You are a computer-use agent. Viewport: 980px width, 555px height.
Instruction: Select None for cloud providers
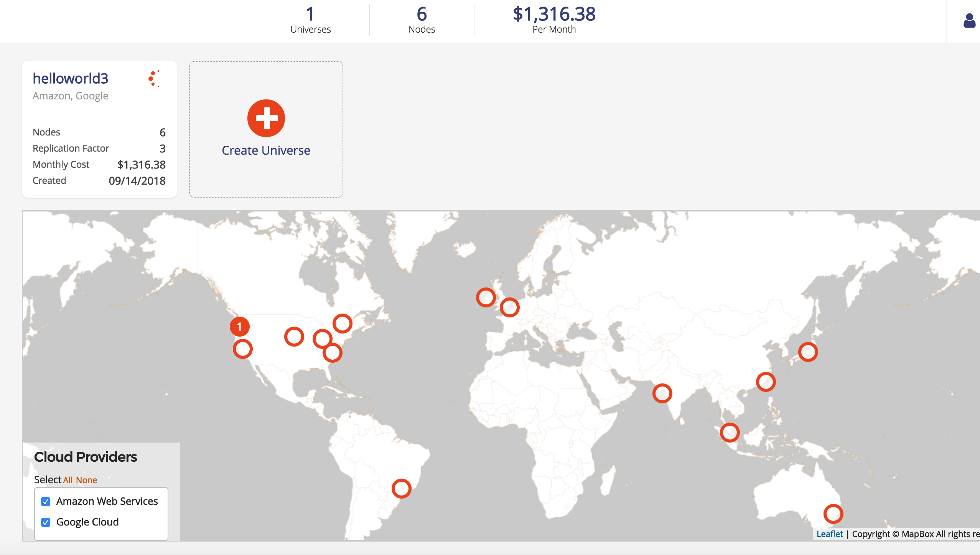(x=86, y=480)
